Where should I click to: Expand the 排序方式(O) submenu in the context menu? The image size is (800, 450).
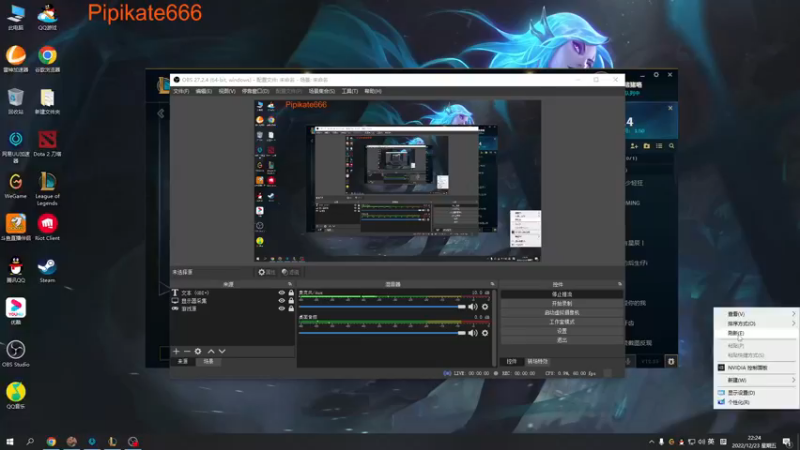coord(756,323)
